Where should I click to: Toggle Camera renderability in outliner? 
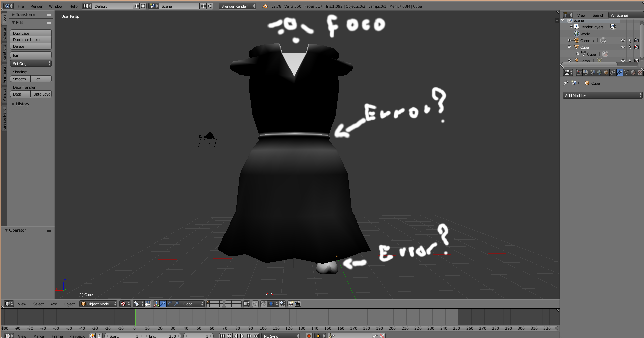point(636,40)
